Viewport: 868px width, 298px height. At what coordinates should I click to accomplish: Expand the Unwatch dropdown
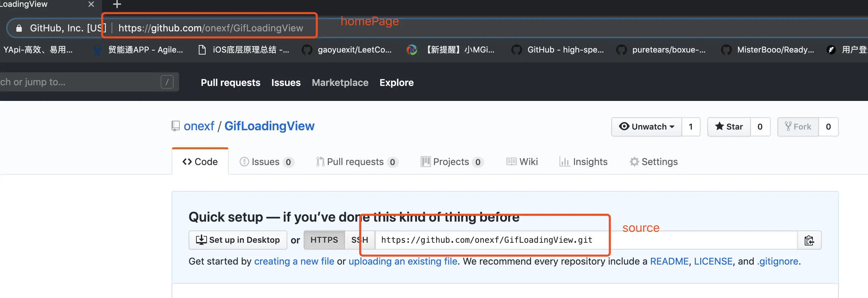pos(646,127)
